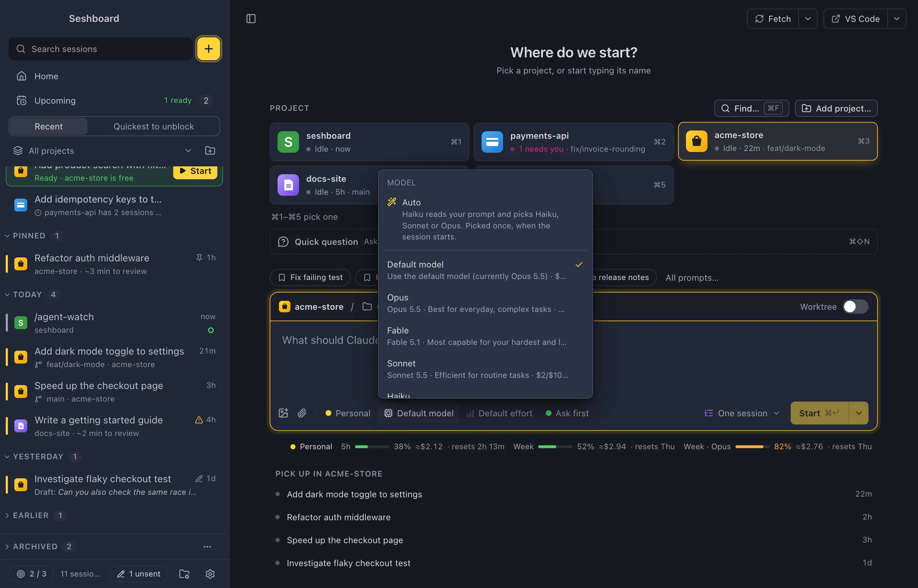Open the One session dropdown
This screenshot has width=918, height=588.
(x=742, y=413)
